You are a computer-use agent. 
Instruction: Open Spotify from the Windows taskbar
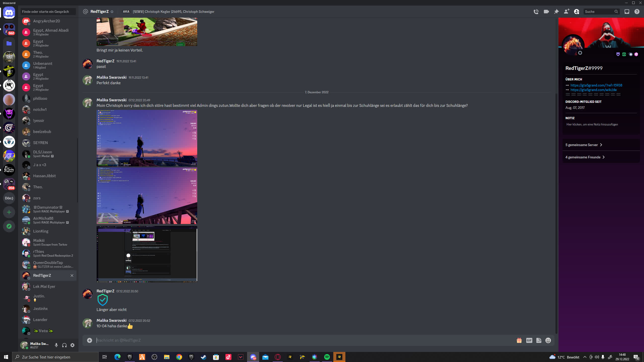click(x=327, y=357)
